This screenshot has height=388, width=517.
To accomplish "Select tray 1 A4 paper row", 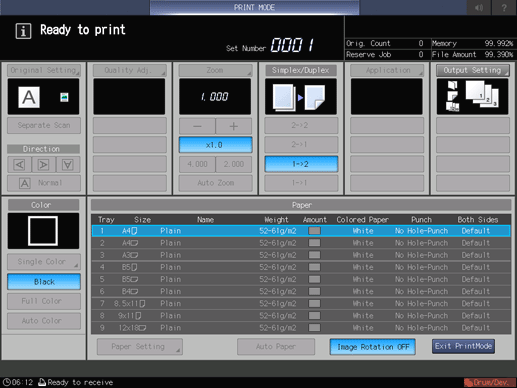I will pos(301,231).
